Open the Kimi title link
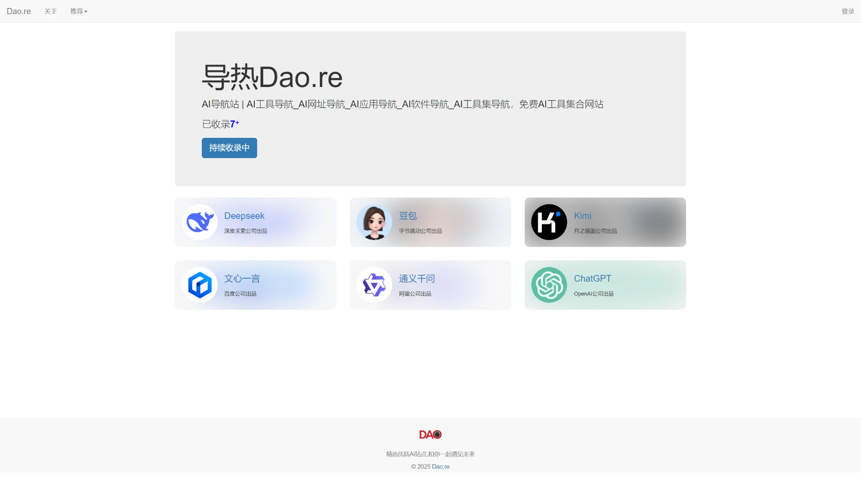The height and width of the screenshot is (504, 861). 582,216
